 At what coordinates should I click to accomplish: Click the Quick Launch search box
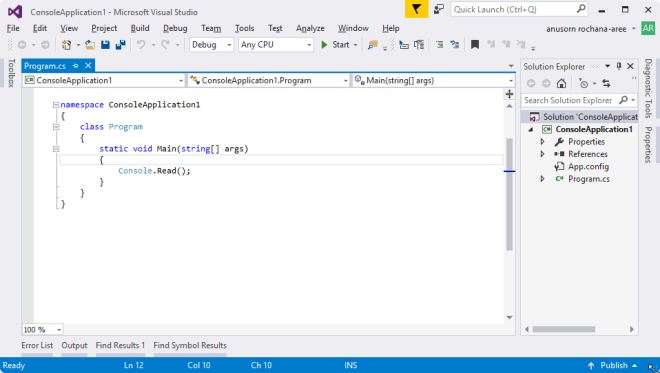pos(519,9)
